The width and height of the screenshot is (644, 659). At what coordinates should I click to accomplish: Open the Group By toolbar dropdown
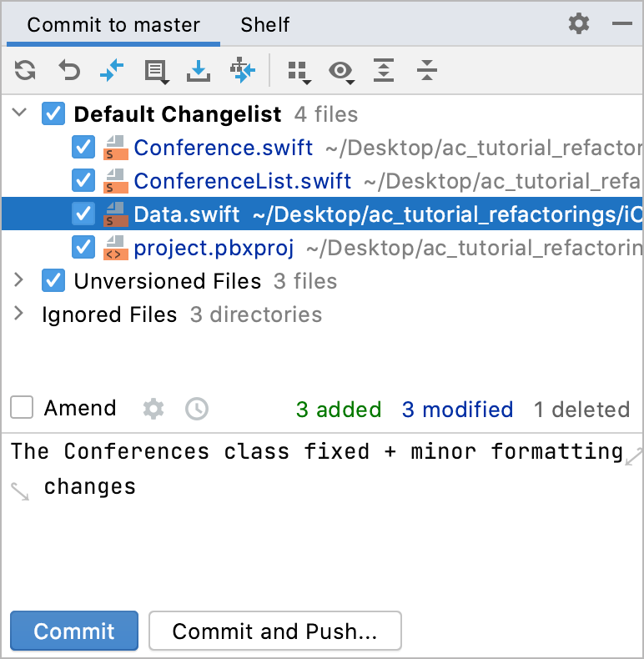[x=299, y=72]
